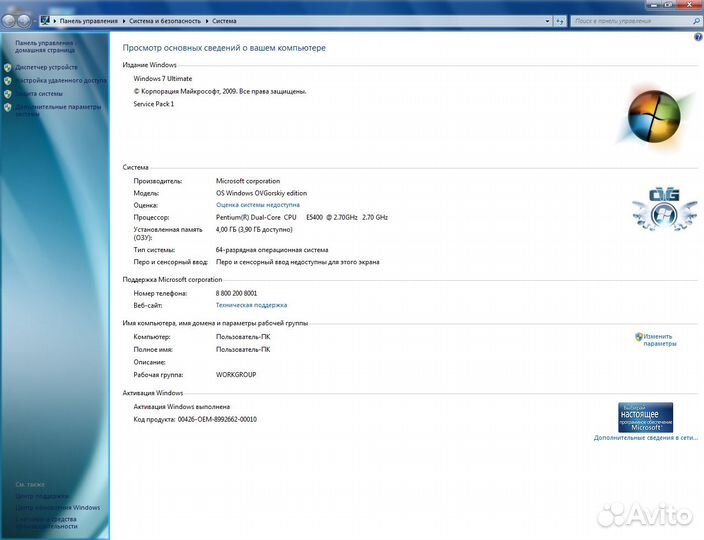Click the Back navigation arrow button
704x540 pixels.
9,19
